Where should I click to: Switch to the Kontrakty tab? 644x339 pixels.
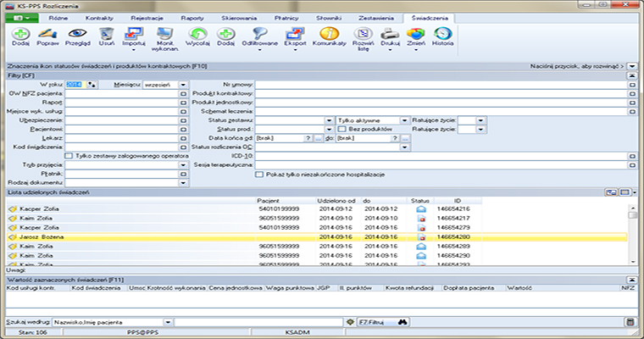(x=101, y=16)
